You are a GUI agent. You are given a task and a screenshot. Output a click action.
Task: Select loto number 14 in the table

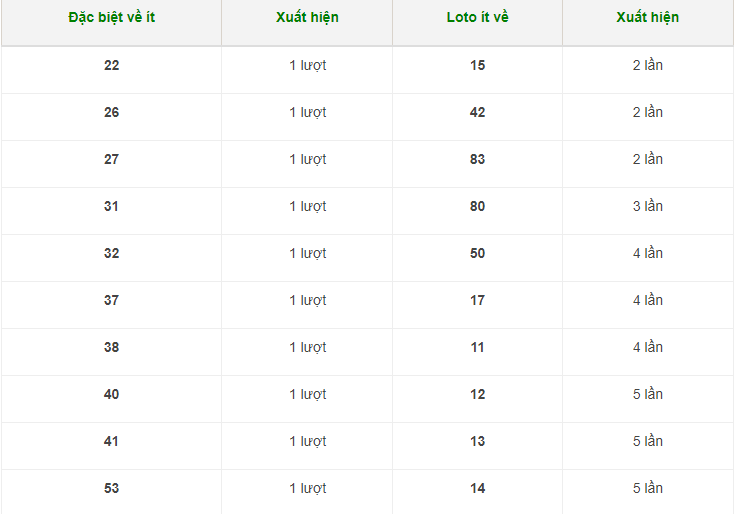[x=477, y=488]
